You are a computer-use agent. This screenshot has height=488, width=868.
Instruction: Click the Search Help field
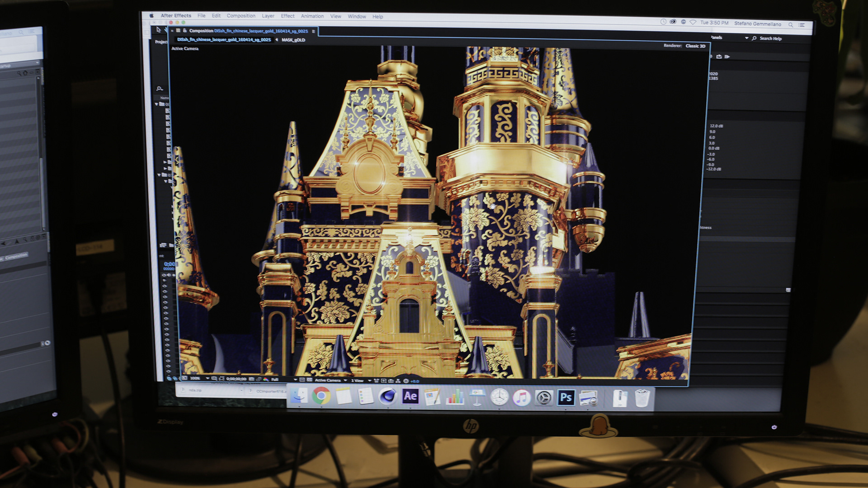770,38
